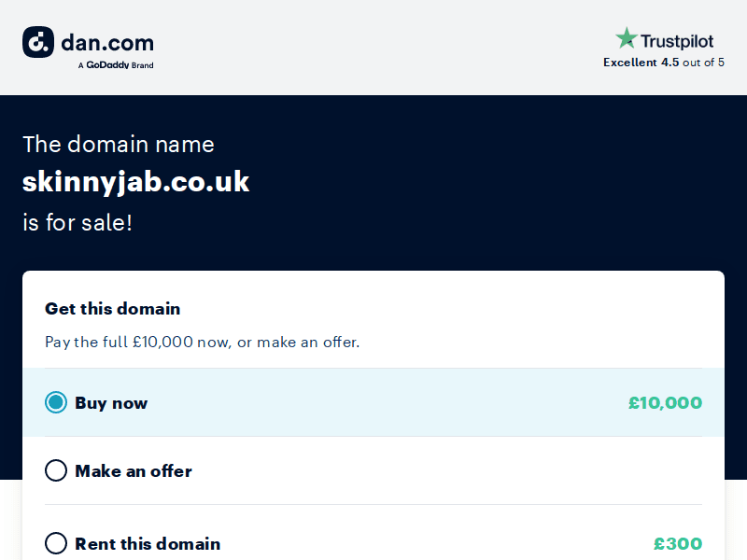This screenshot has width=747, height=560.
Task: Click the green Trustpilot star icon
Action: (x=626, y=39)
